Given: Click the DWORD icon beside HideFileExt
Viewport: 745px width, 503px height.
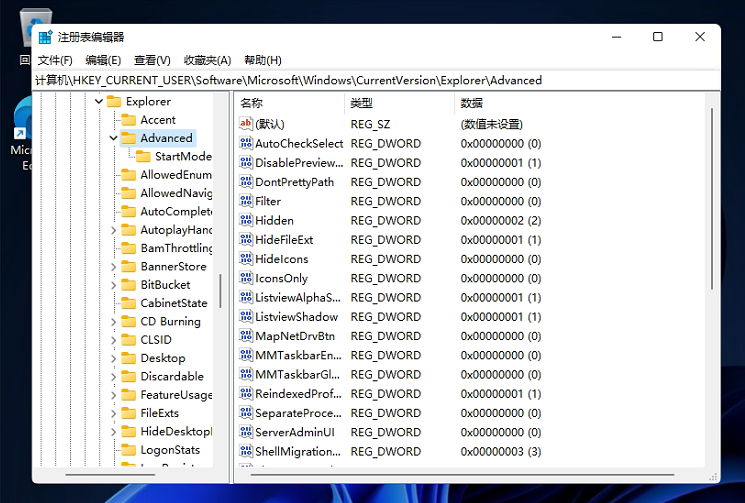Looking at the screenshot, I should 246,239.
